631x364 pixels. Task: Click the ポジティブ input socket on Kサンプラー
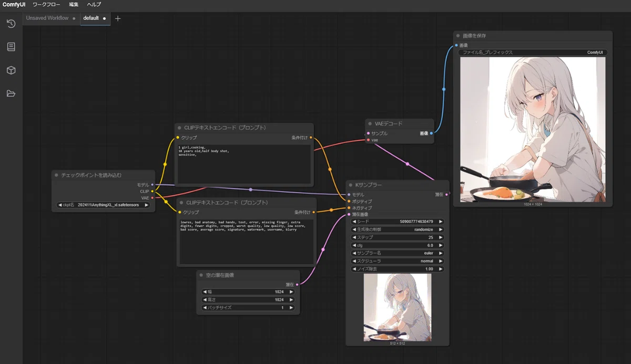pyautogui.click(x=349, y=201)
